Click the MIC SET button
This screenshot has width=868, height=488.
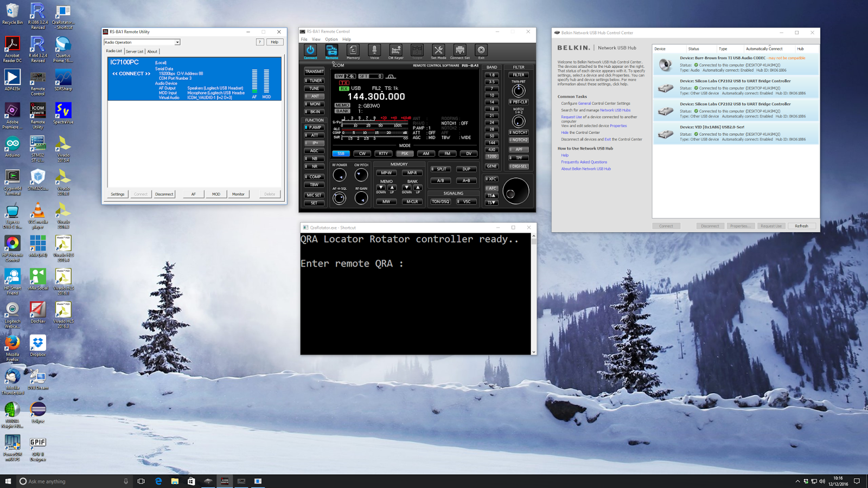(x=314, y=195)
